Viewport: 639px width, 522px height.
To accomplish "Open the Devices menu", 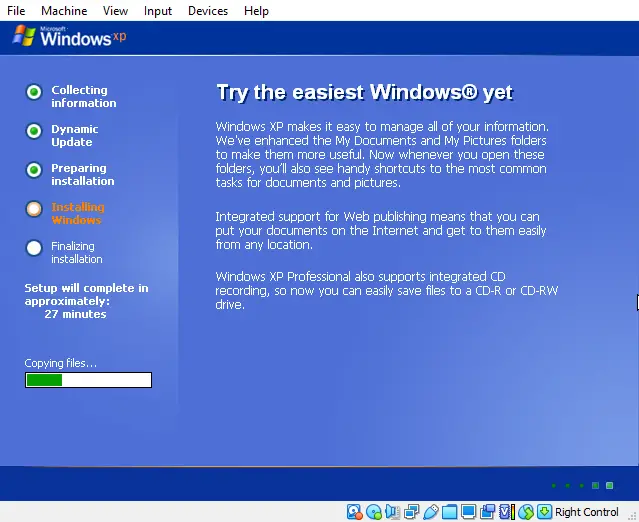I will [208, 11].
